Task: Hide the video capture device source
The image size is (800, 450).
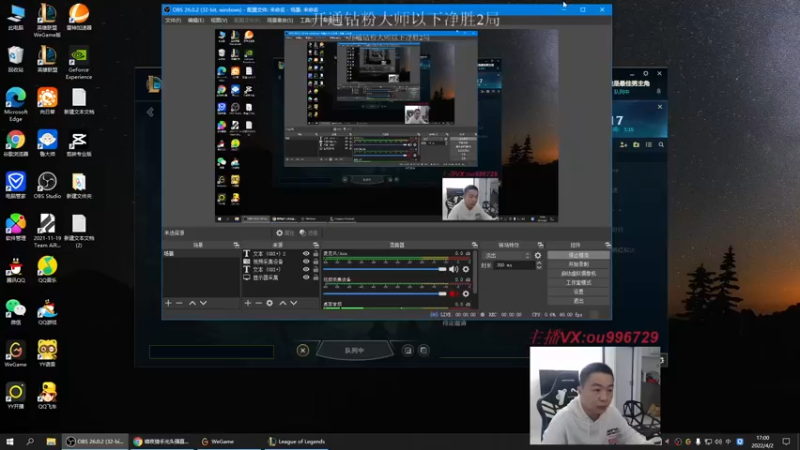Action: pyautogui.click(x=306, y=262)
